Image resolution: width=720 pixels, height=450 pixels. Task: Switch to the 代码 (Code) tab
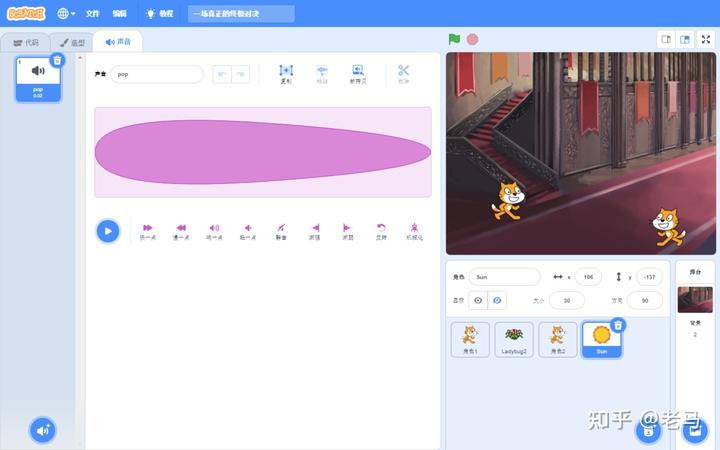(x=26, y=43)
